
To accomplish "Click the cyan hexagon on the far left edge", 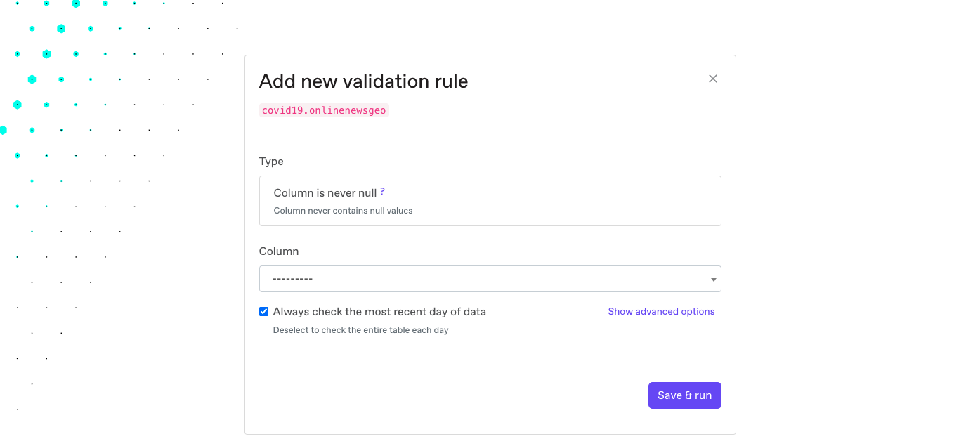I will 3,130.
